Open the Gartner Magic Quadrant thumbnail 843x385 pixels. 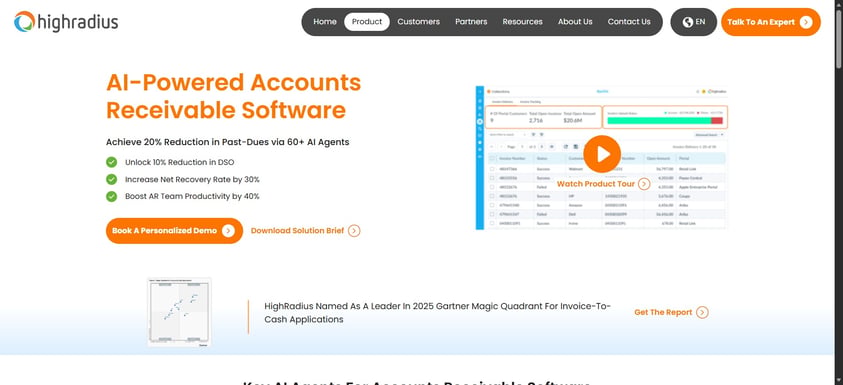pos(180,312)
